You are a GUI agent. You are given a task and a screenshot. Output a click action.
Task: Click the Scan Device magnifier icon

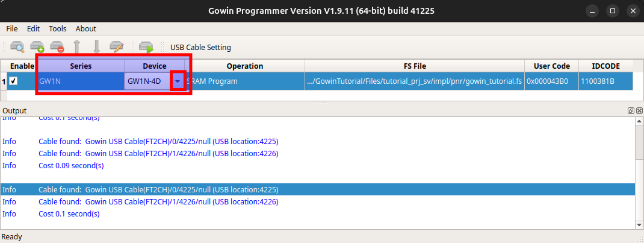click(x=17, y=47)
